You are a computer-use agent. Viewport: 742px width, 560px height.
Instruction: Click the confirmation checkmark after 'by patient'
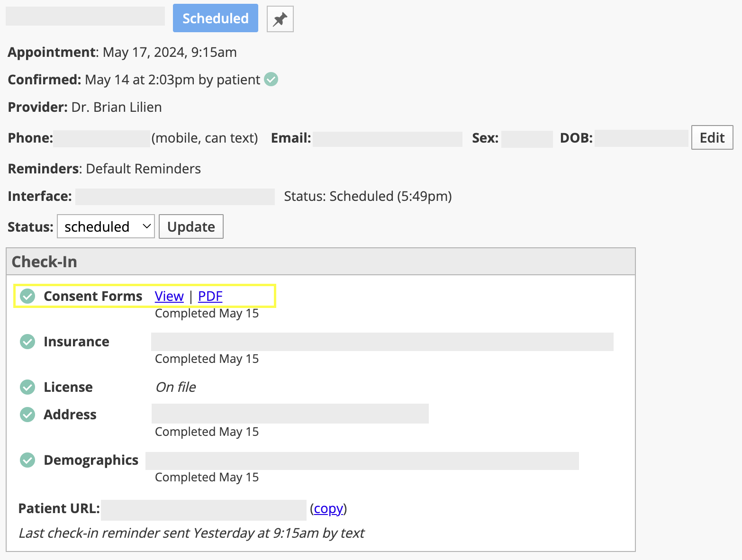[x=271, y=80]
